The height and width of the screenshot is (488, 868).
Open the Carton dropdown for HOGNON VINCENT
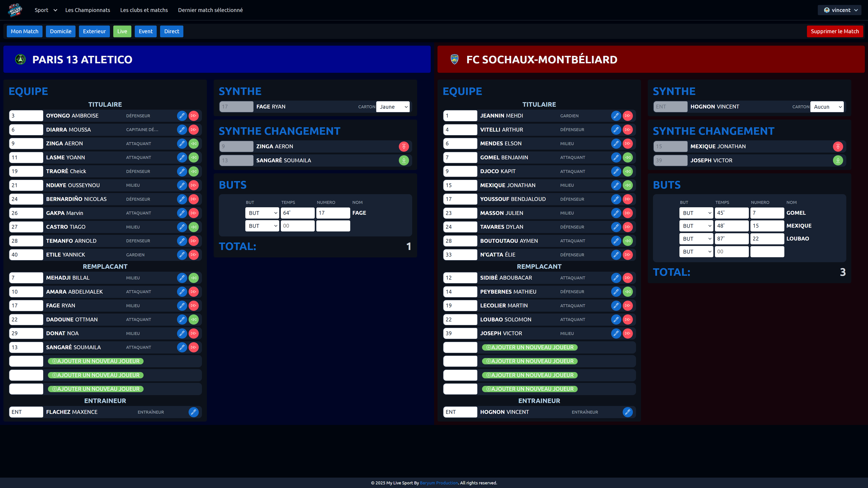827,107
